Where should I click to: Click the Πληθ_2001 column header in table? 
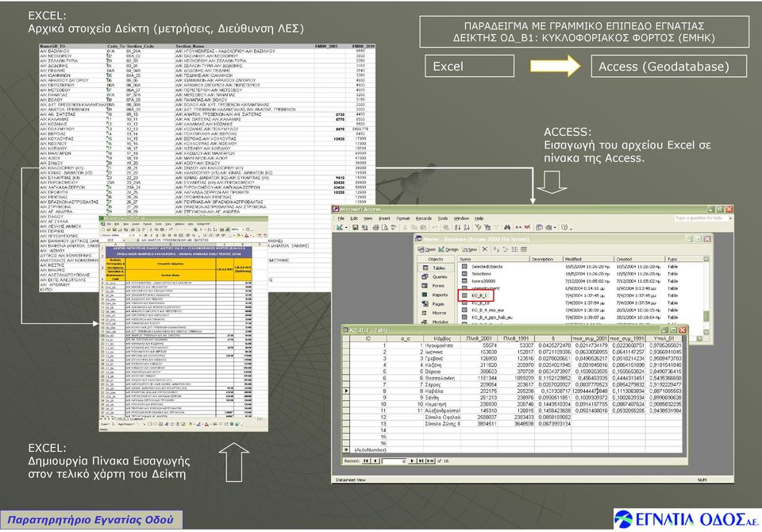[479, 338]
